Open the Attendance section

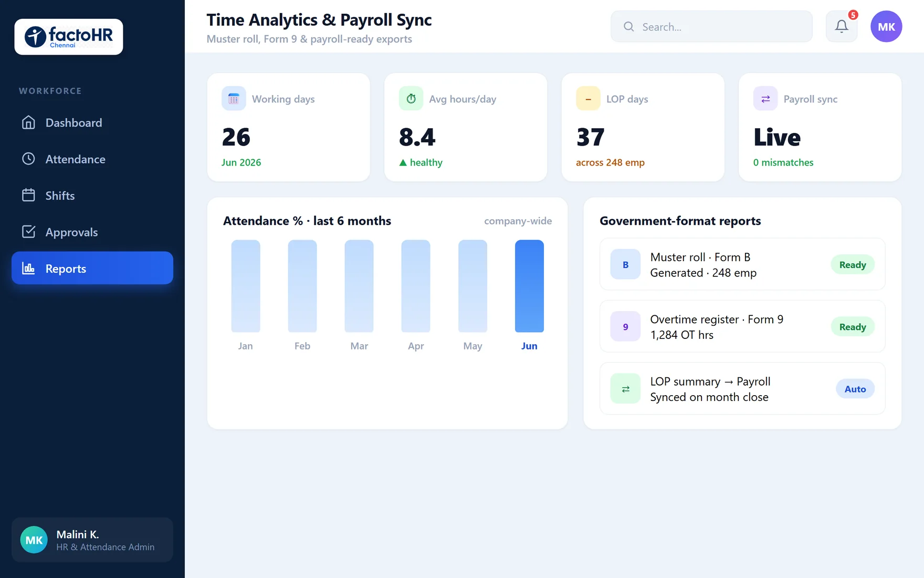[92, 159]
